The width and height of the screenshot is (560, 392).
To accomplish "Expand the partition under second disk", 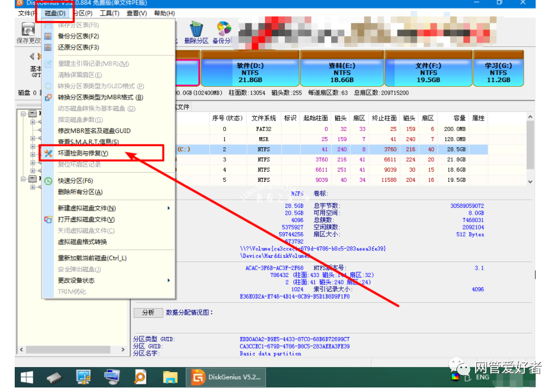I will (32, 187).
